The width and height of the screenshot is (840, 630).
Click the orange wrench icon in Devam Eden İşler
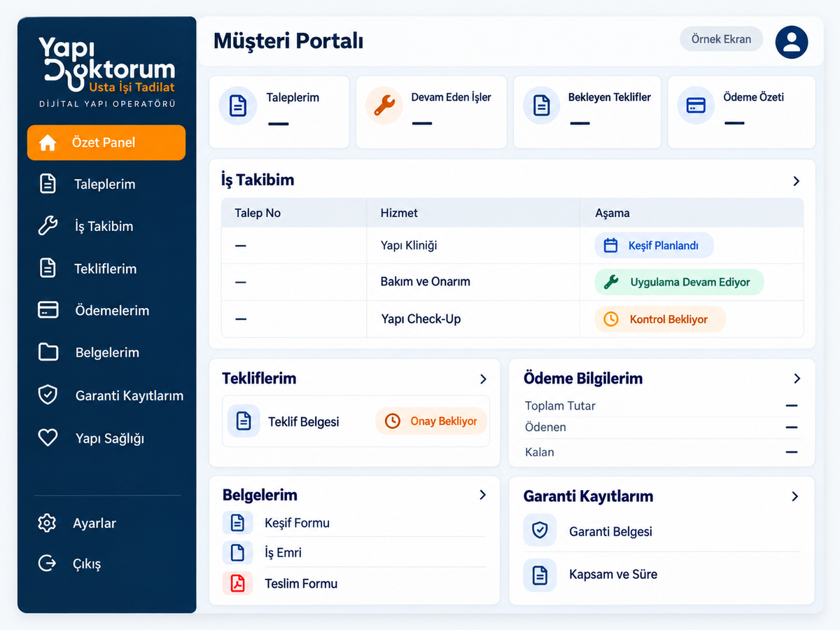click(384, 106)
